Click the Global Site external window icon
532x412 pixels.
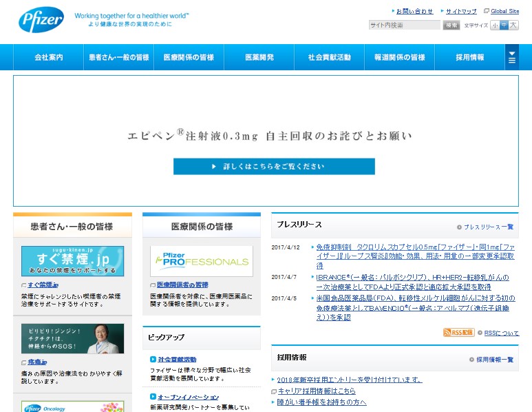487,11
